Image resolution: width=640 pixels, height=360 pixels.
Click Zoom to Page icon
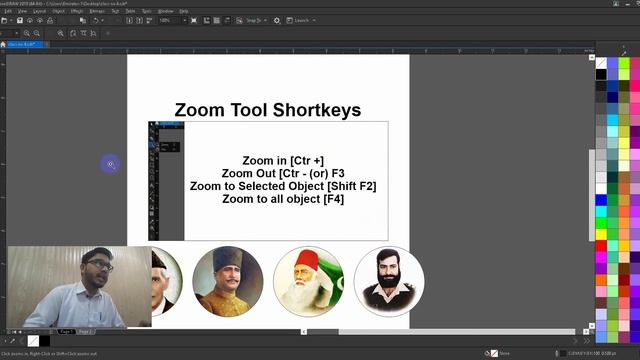tap(73, 33)
